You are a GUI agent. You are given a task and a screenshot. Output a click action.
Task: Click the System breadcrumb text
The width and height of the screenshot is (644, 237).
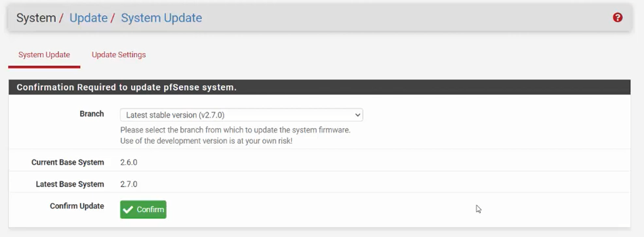pos(36,18)
